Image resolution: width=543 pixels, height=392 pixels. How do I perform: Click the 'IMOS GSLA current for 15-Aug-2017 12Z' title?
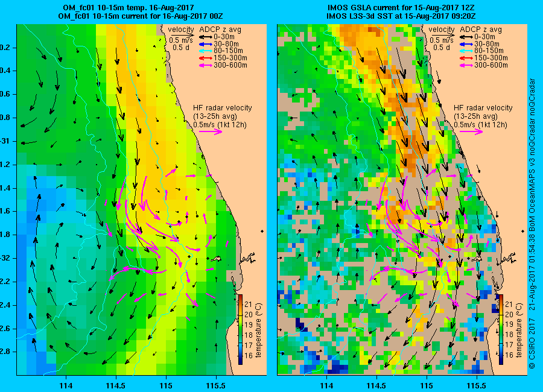coord(401,8)
